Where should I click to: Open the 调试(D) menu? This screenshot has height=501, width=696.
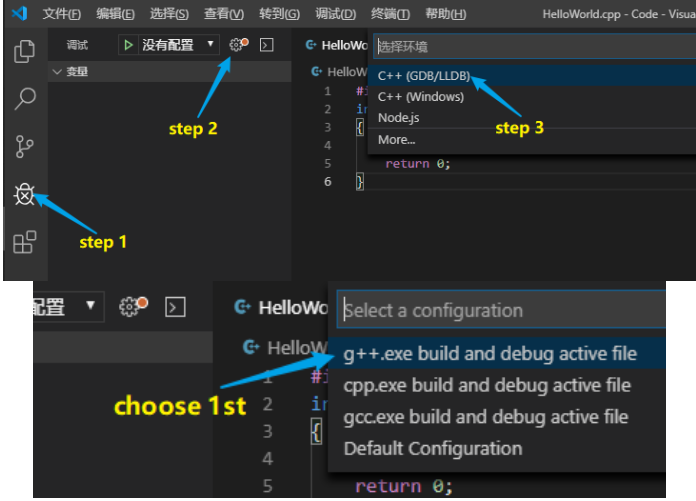click(336, 14)
